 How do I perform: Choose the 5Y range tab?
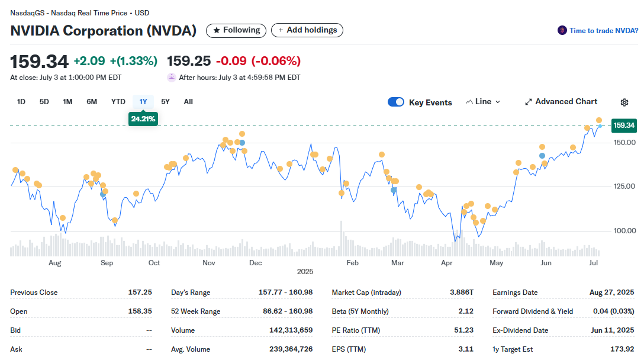pyautogui.click(x=165, y=101)
